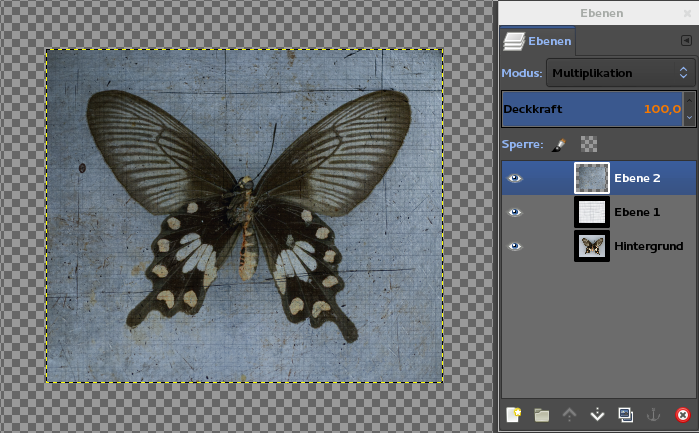
Task: Anchor the floating layer
Action: point(654,415)
